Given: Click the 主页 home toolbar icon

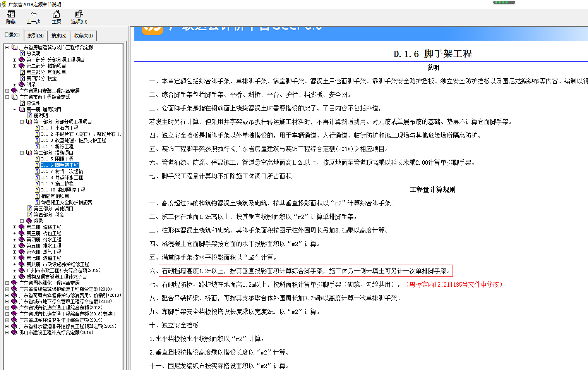Looking at the screenshot, I should (x=56, y=14).
